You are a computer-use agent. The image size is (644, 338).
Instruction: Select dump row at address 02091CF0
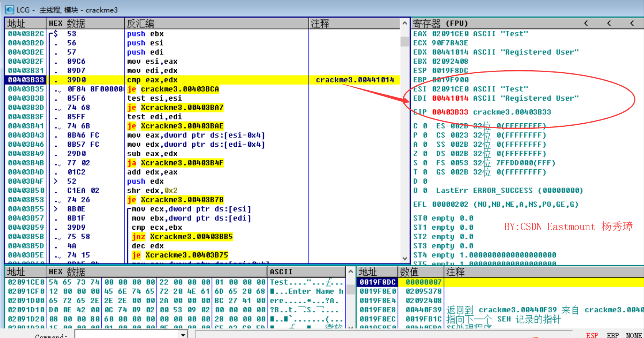[175, 291]
